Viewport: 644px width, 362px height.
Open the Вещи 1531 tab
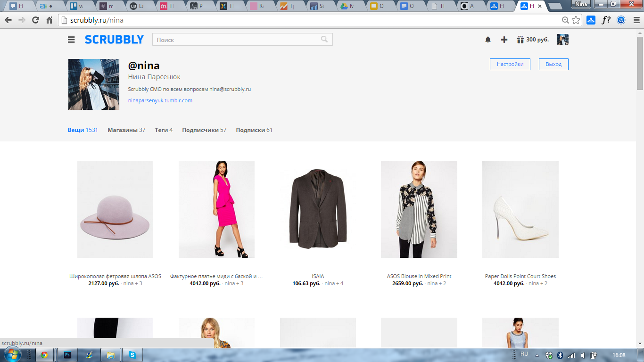[83, 130]
